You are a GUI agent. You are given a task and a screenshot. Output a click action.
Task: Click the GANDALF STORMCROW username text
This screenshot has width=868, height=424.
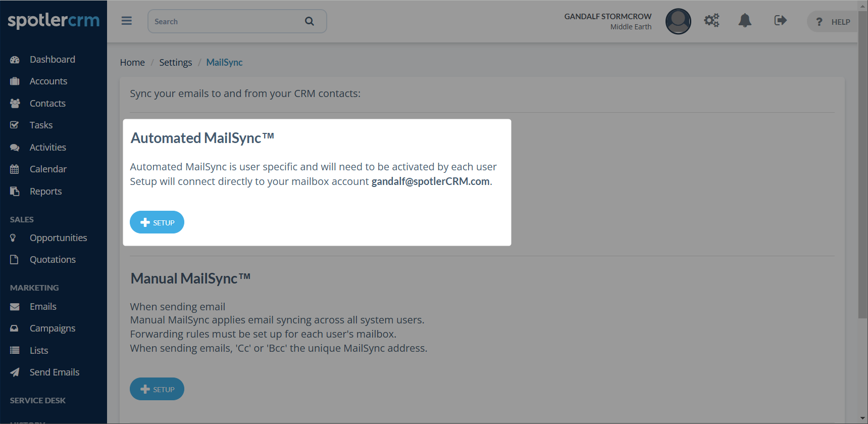click(x=608, y=16)
